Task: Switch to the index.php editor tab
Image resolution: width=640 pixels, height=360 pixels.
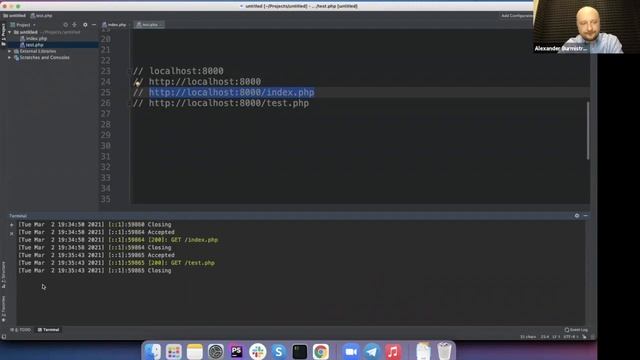Action: (x=115, y=25)
